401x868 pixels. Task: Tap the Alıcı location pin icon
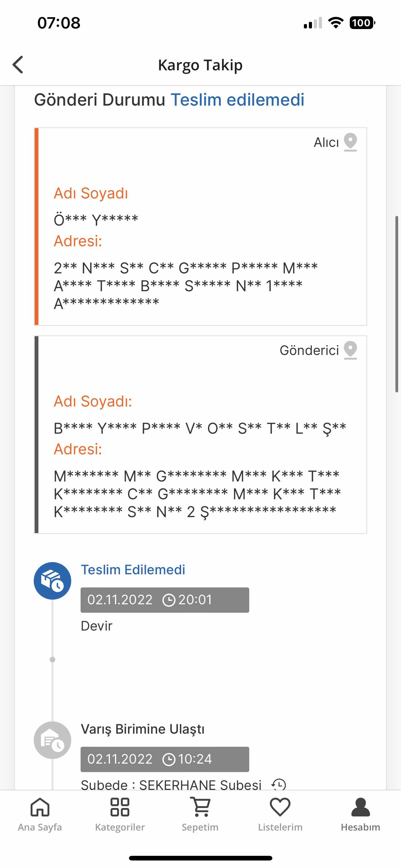click(350, 142)
